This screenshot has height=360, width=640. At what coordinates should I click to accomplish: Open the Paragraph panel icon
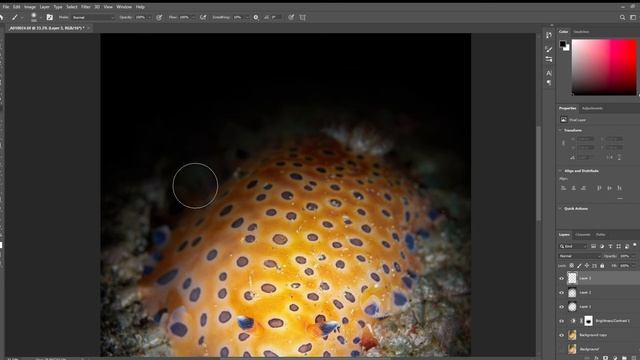coord(549,83)
